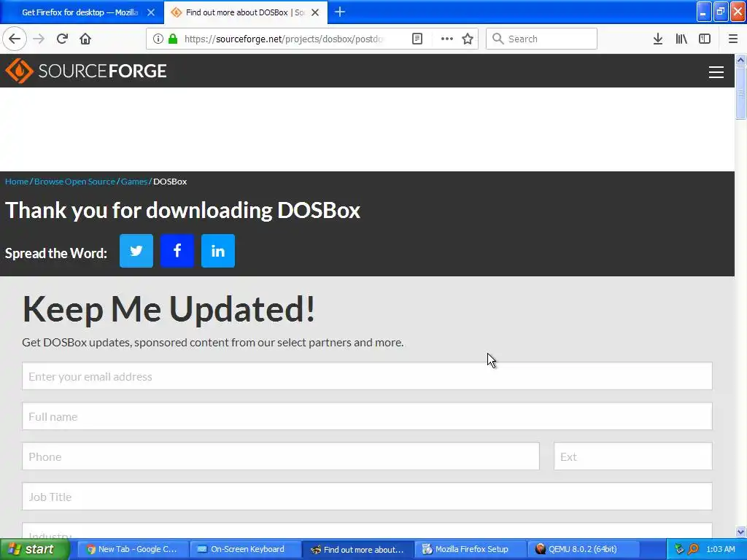Screen dimensions: 747x560
Task: Click the vertical scrollbar thumb
Action: point(740,93)
